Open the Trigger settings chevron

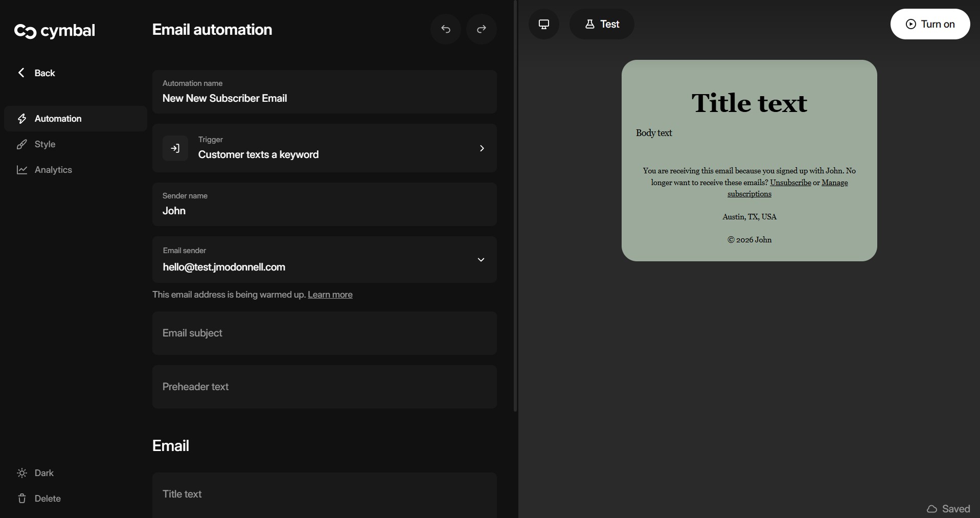tap(482, 148)
